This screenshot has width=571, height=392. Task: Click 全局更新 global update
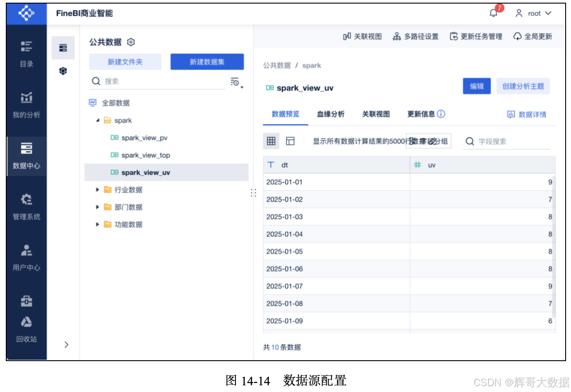click(x=533, y=37)
